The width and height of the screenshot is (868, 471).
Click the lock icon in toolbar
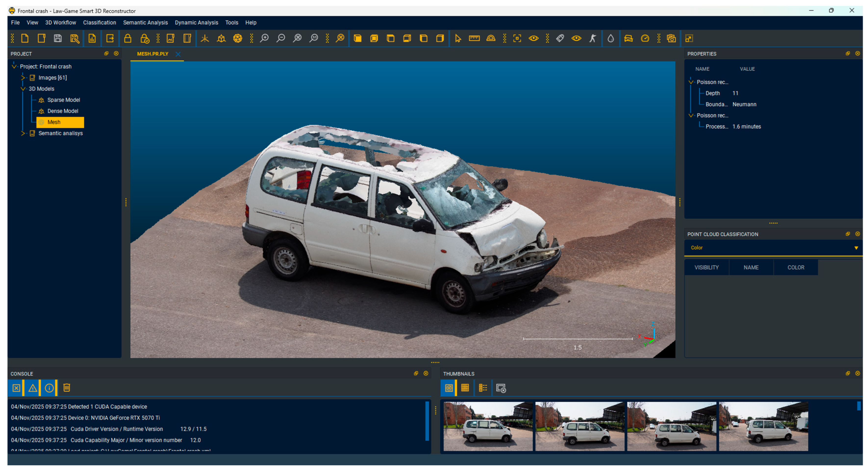128,38
